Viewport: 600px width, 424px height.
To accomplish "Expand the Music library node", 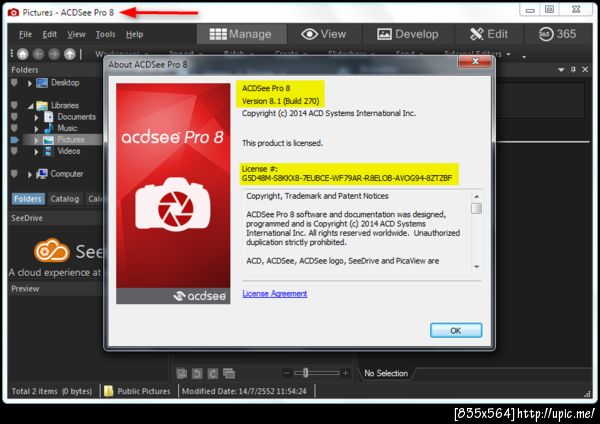I will tap(36, 129).
